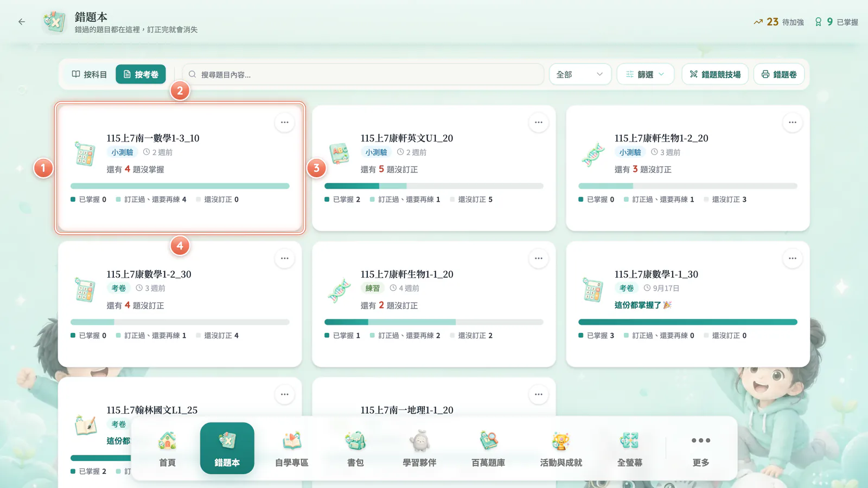The height and width of the screenshot is (488, 868).
Task: Open 百萬題庫 in navigation
Action: 488,448
